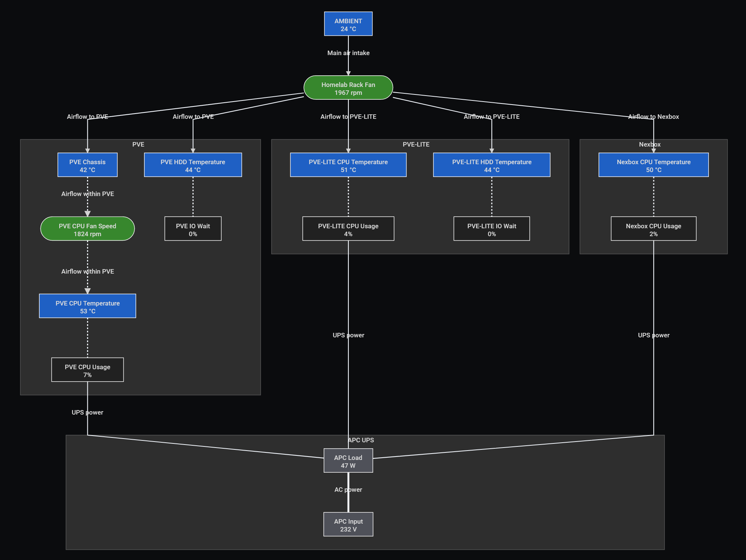
Task: Click the Airflow to Nexbox label
Action: (x=653, y=117)
